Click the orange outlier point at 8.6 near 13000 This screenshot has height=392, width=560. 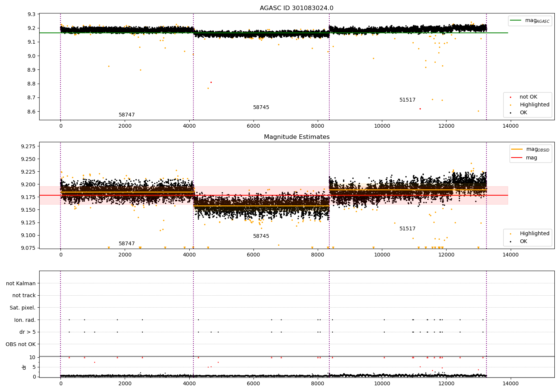point(478,111)
